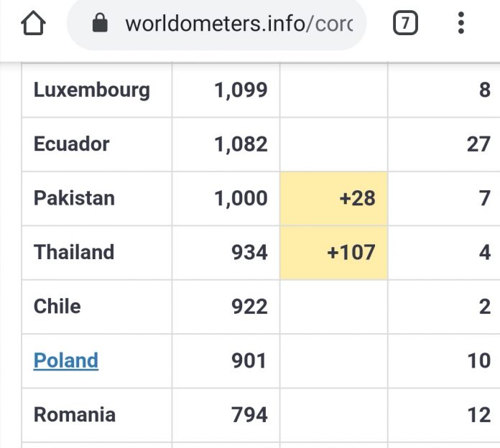Click Poland's 901 cases value

[x=249, y=360]
